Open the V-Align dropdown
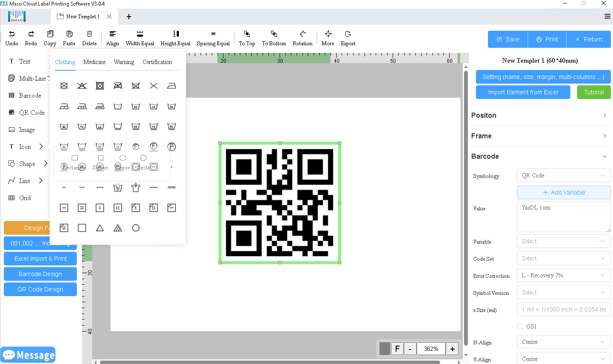 (x=563, y=359)
